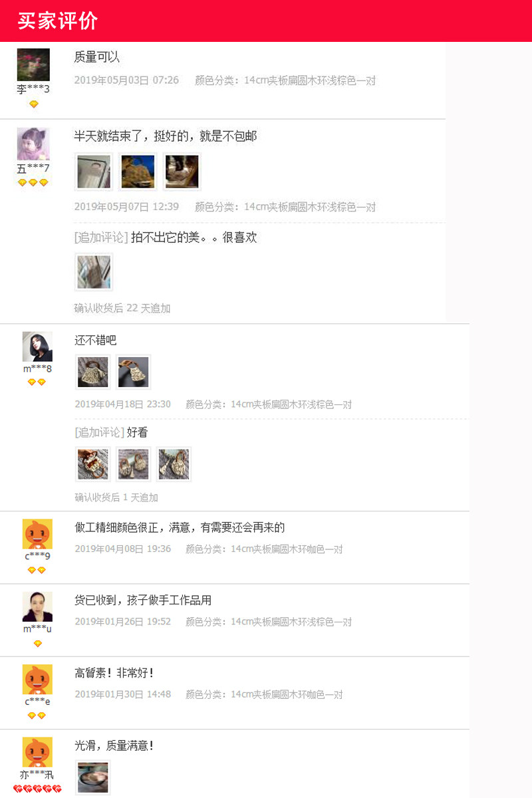Click username m***8 text

[37, 369]
